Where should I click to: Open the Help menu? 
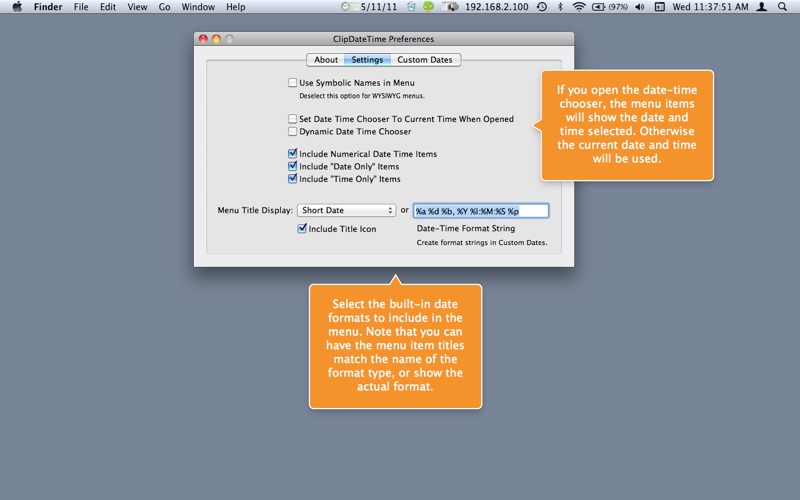236,7
